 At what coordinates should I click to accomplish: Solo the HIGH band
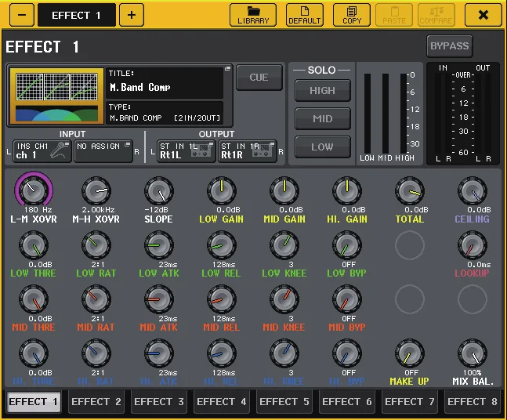coord(322,91)
